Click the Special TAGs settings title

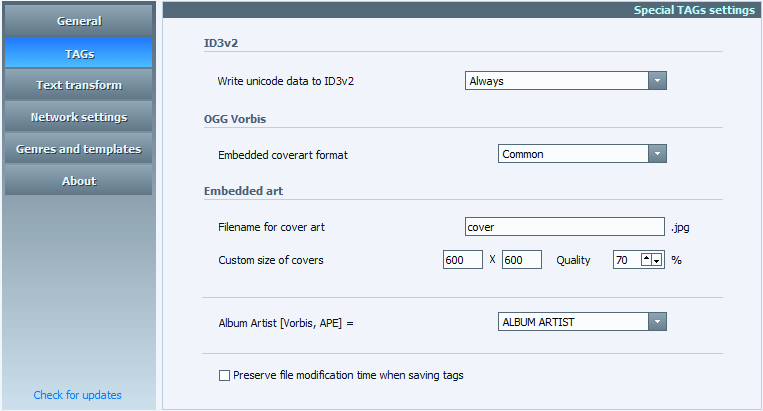[694, 10]
